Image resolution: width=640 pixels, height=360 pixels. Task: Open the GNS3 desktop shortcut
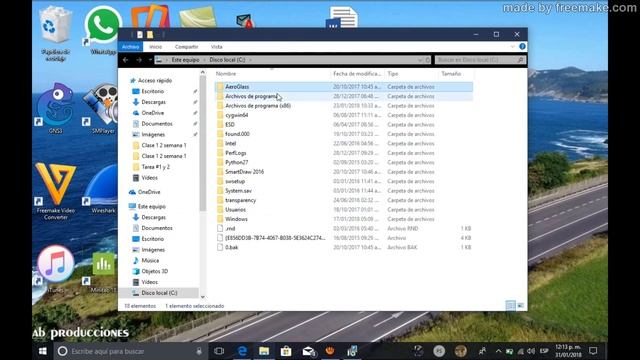click(x=55, y=108)
